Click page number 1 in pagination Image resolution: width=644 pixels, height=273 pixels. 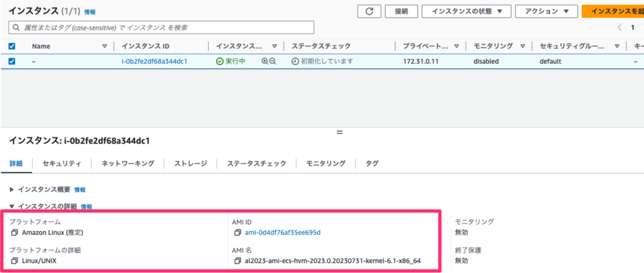click(633, 28)
